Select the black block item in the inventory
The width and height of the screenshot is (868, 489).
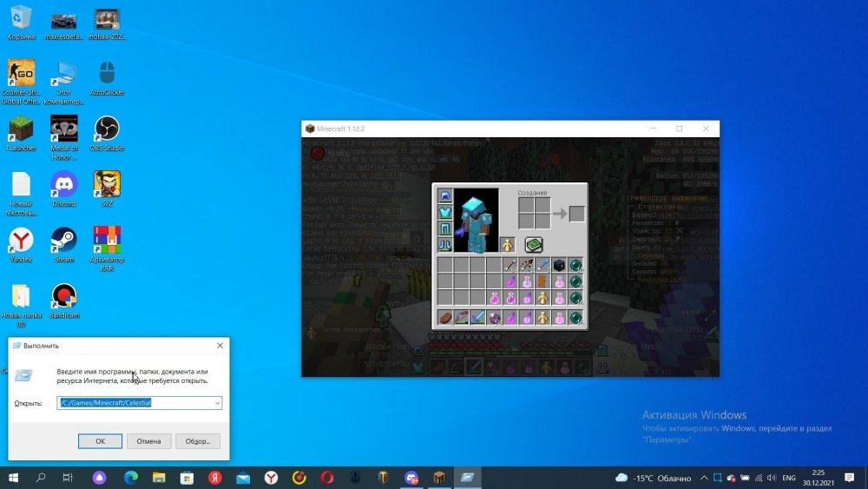click(559, 265)
